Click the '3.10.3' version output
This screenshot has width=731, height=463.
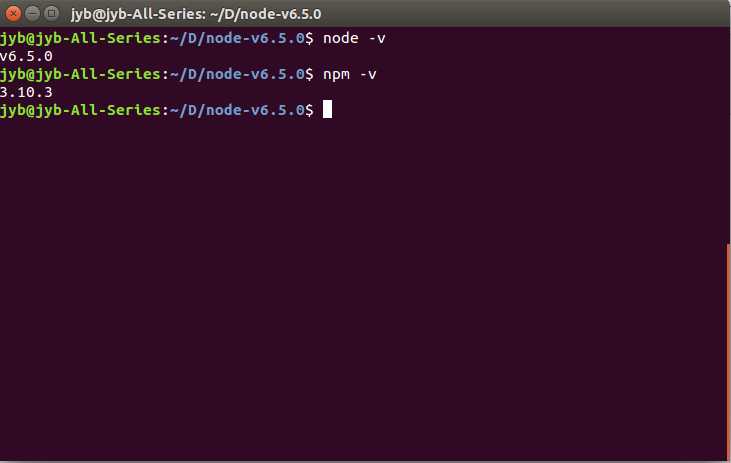pyautogui.click(x=26, y=92)
